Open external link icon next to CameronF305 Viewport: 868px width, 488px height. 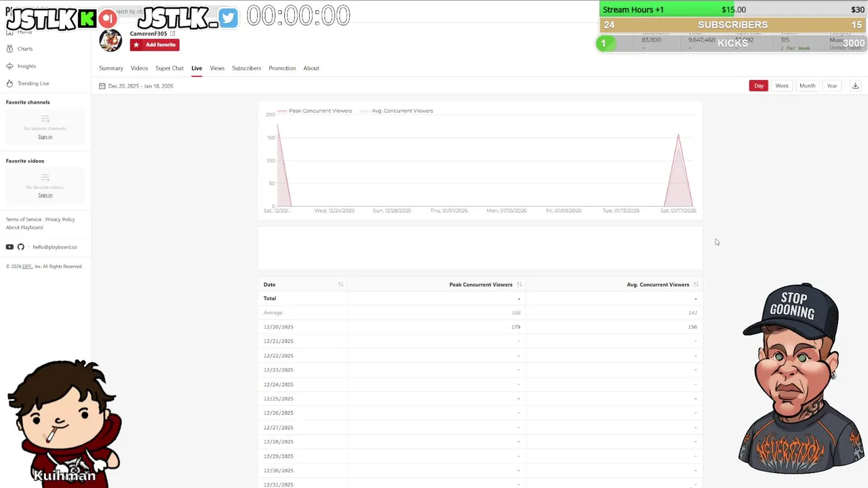(x=172, y=33)
